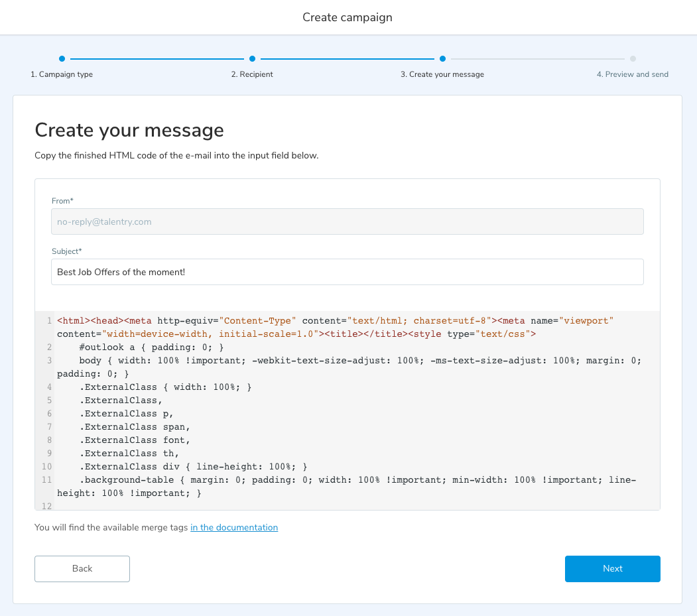Screen dimensions: 697x616
Task: Select the Create your message step dot
Action: [x=442, y=58]
